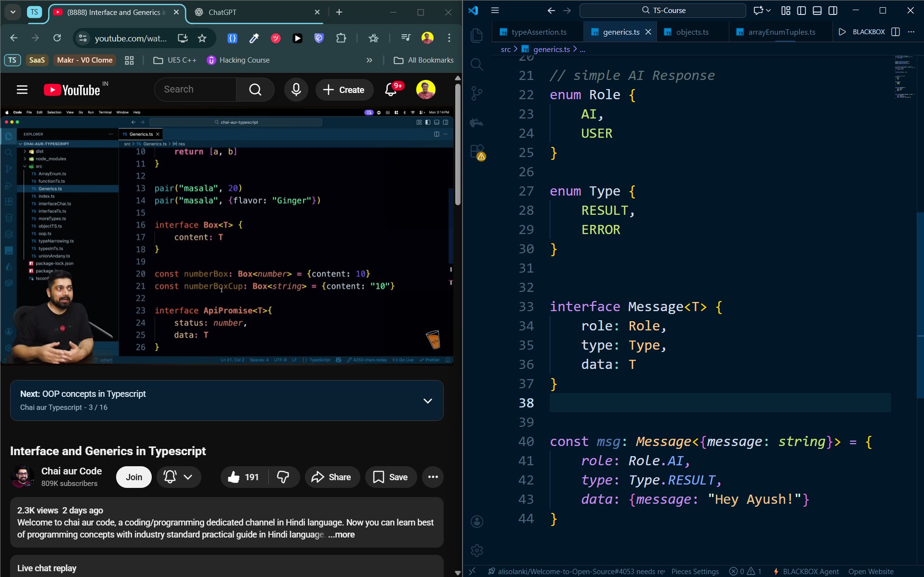The width and height of the screenshot is (924, 577).
Task: Open the src breadcrumb dropdown above the code
Action: [x=506, y=49]
